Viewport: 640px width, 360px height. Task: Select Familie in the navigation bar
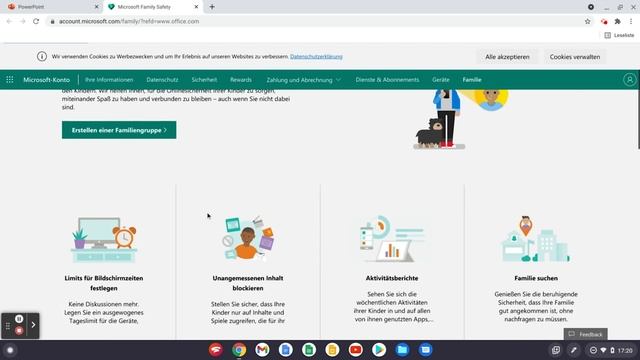click(472, 80)
